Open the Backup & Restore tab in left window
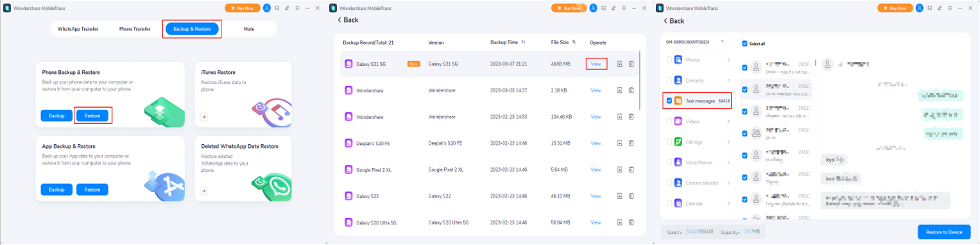This screenshot has height=245, width=980. [x=191, y=29]
